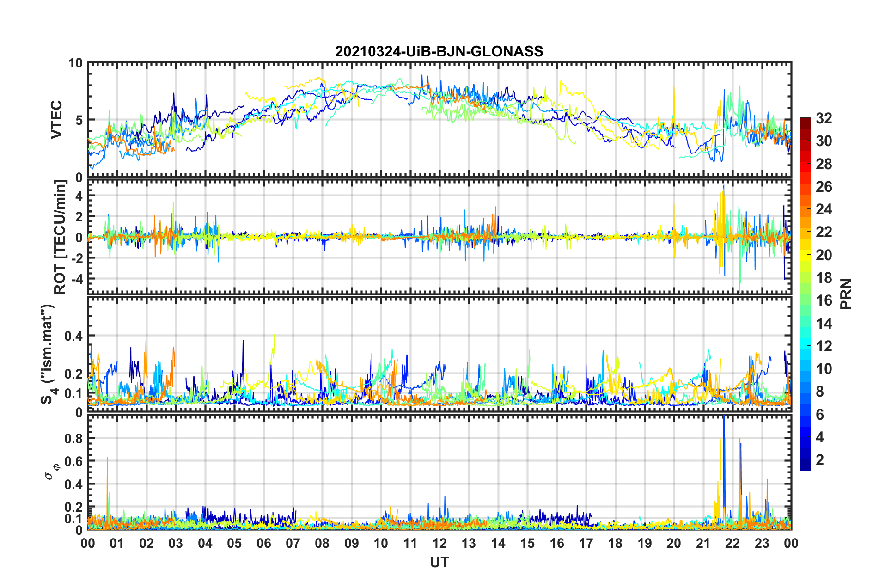
Task: Click x-axis tick label 03
Action: (x=176, y=543)
